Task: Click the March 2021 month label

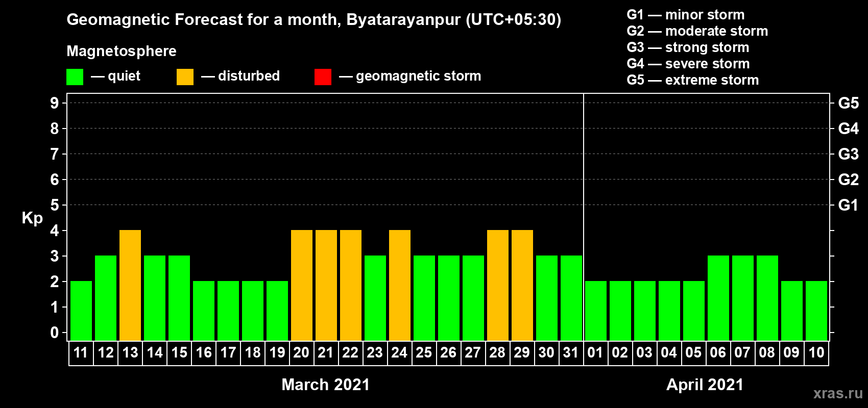Action: coord(326,385)
